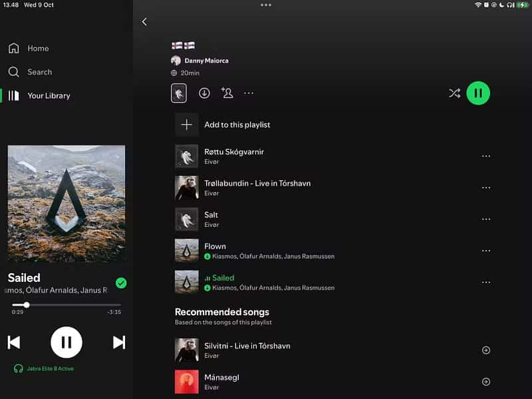Screen dimensions: 532x399
Task: Download the playlist via the download icon
Action: pos(205,93)
